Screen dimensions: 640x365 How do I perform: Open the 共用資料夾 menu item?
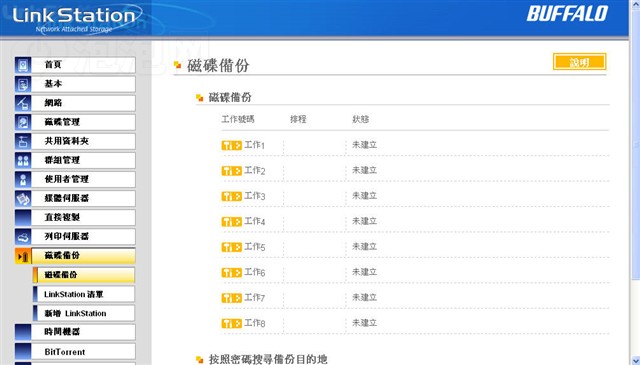83,141
